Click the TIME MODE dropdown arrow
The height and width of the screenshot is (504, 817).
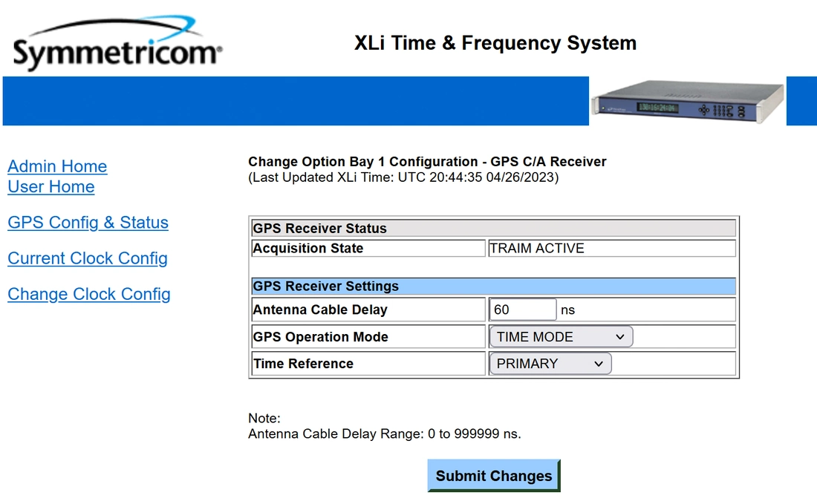(x=620, y=337)
